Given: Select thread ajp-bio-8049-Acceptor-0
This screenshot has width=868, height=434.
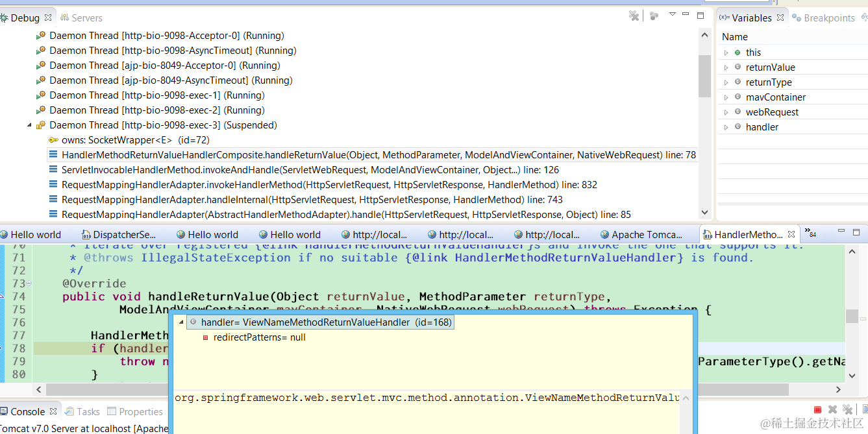Looking at the screenshot, I should pyautogui.click(x=165, y=66).
